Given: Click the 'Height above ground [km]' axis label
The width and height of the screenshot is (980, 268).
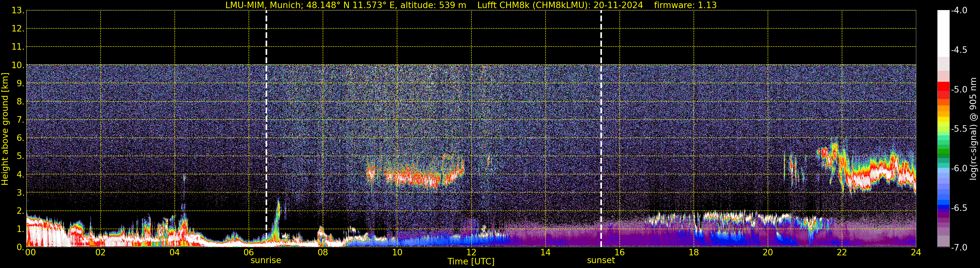Looking at the screenshot, I should 5,129.
